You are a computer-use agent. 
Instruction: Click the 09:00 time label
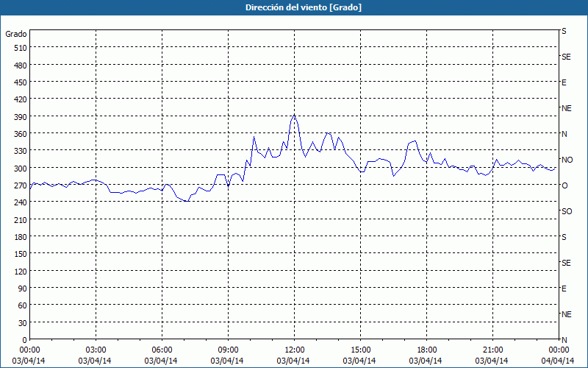coord(228,350)
